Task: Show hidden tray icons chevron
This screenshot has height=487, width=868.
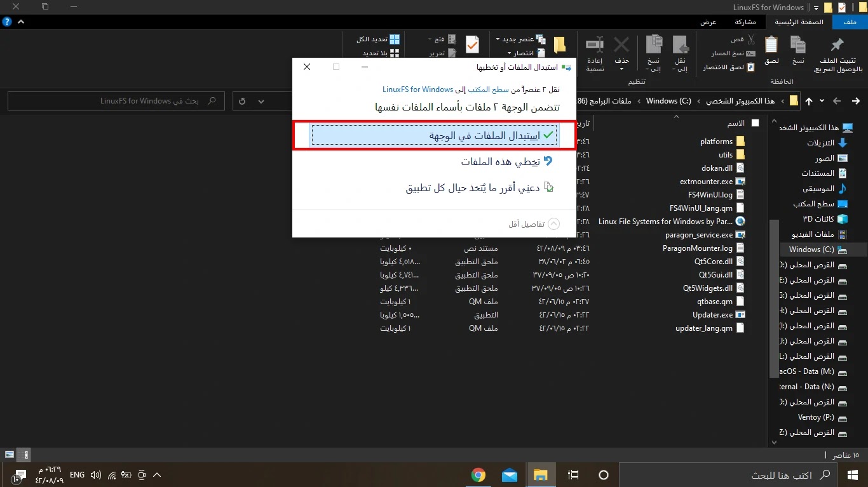Action: (157, 474)
